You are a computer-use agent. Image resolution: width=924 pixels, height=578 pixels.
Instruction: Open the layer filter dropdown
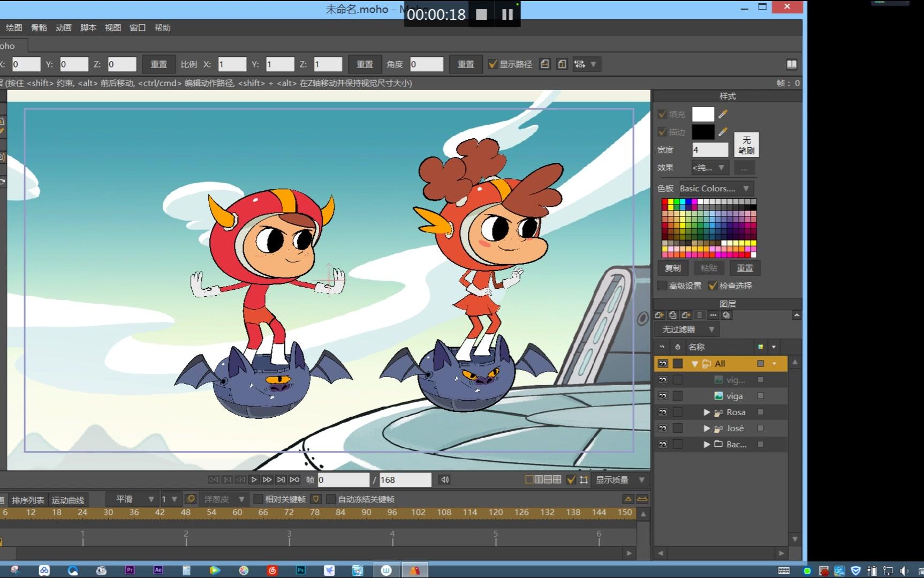(687, 329)
